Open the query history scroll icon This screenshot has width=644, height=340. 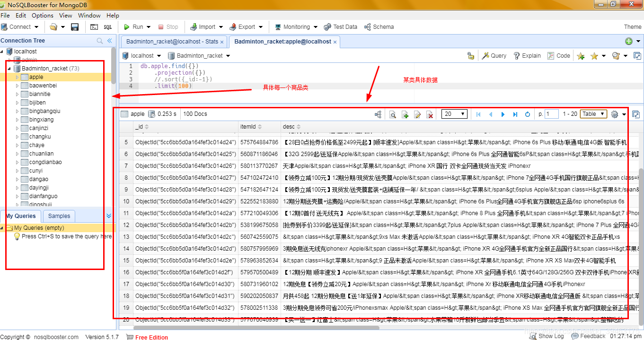pos(616,56)
